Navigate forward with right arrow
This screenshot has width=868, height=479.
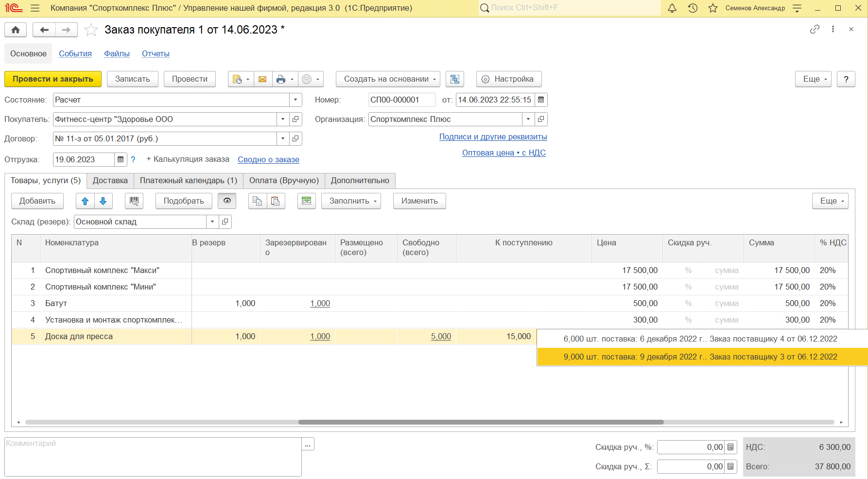[67, 30]
